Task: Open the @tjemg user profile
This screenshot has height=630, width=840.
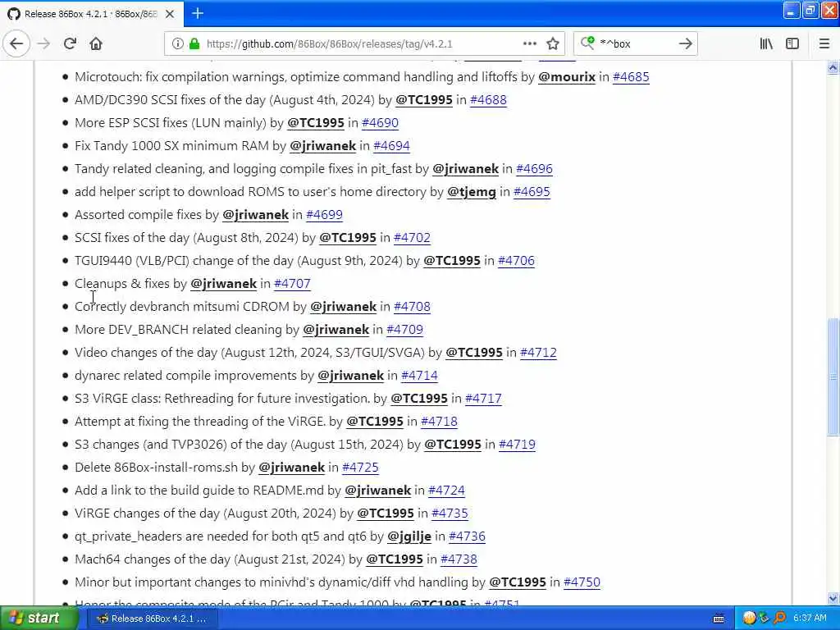Action: pos(472,192)
